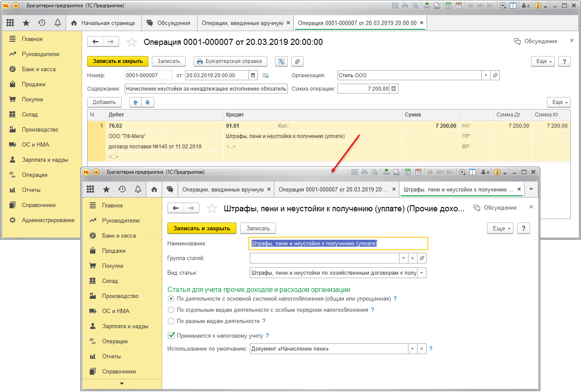The height and width of the screenshot is (392, 581).
Task: Open Банк и касса section in back window
Action: coord(39,69)
